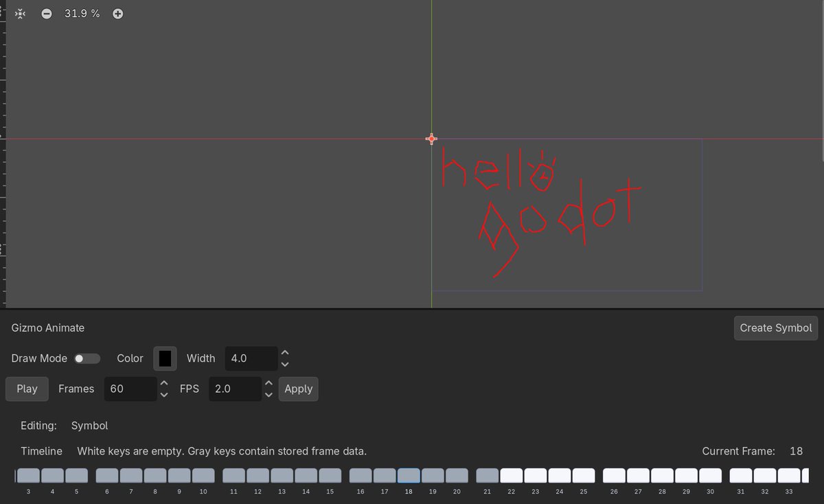Select timeline key for frame 19
Screen dimensions: 824x504
[x=433, y=475]
